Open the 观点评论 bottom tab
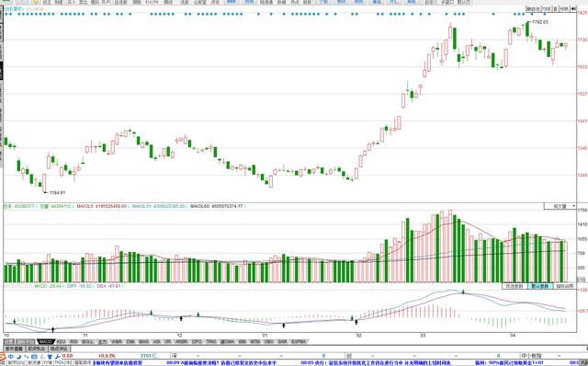The image size is (588, 366). (x=59, y=349)
